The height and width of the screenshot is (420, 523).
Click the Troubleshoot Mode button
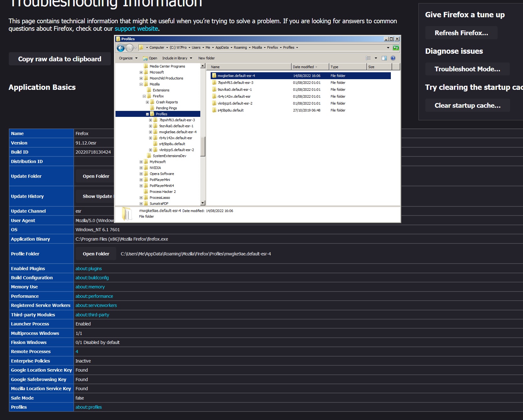(x=467, y=69)
